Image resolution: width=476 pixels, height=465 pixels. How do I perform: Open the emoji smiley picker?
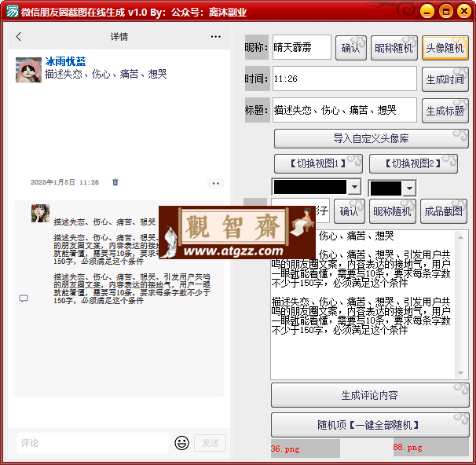click(182, 443)
